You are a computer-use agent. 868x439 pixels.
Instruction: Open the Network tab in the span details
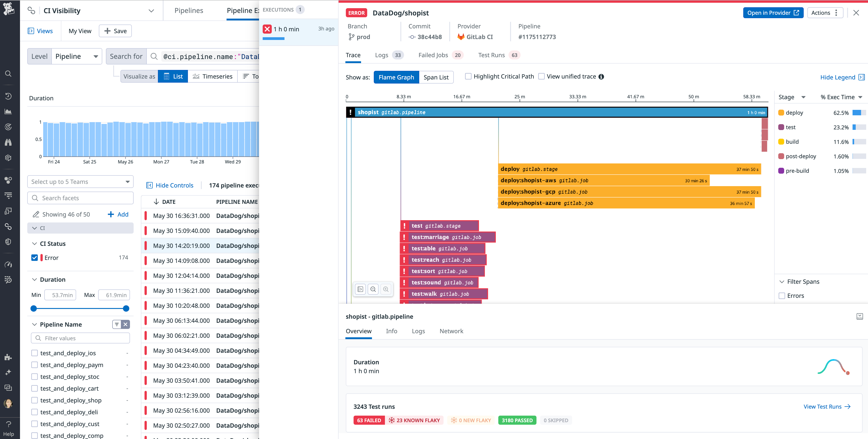(x=451, y=331)
